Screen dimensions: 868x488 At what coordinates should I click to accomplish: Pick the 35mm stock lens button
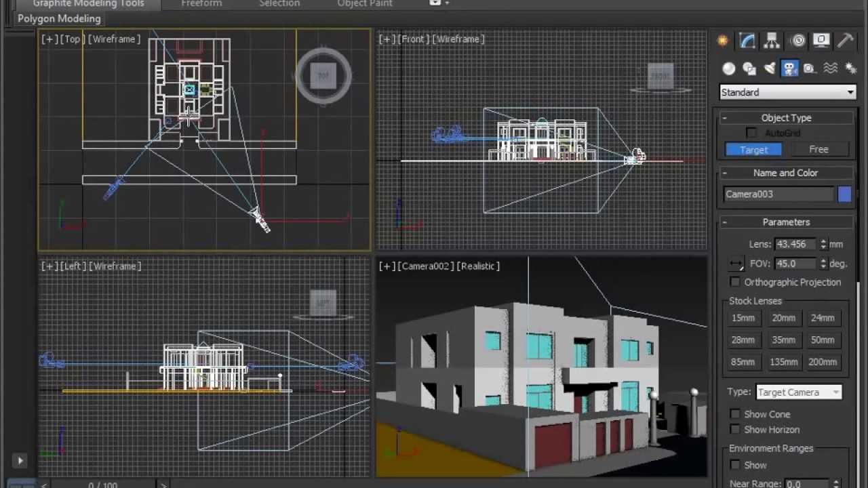783,340
